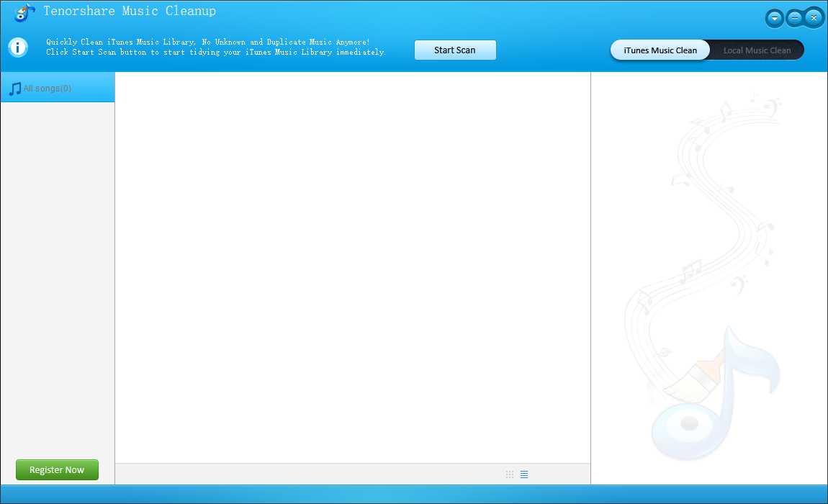Open the window options arrow dropdown
The height and width of the screenshot is (504, 828).
774,17
